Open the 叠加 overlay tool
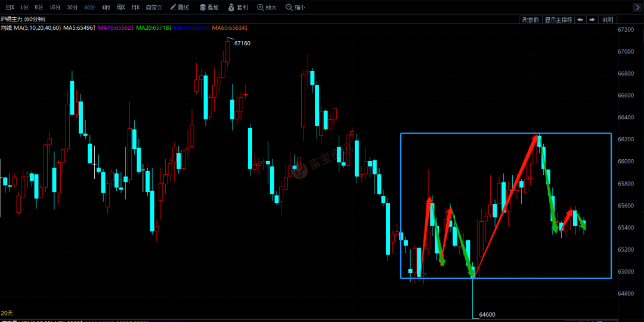Screen dimensions: 644x322 click(209, 7)
